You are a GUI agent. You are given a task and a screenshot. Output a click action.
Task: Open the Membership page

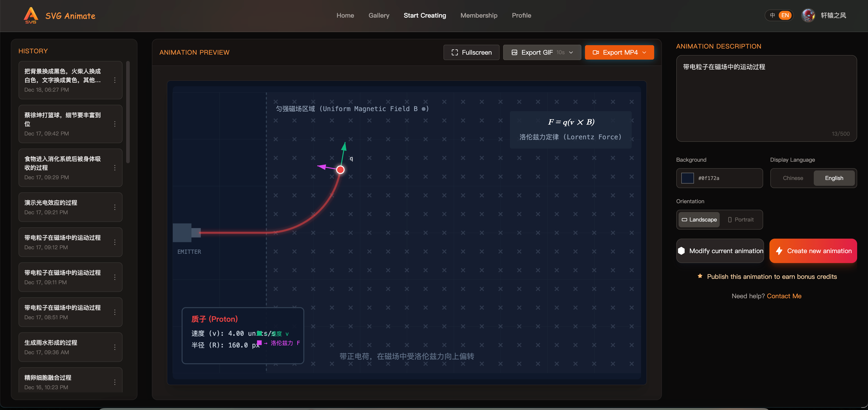479,15
